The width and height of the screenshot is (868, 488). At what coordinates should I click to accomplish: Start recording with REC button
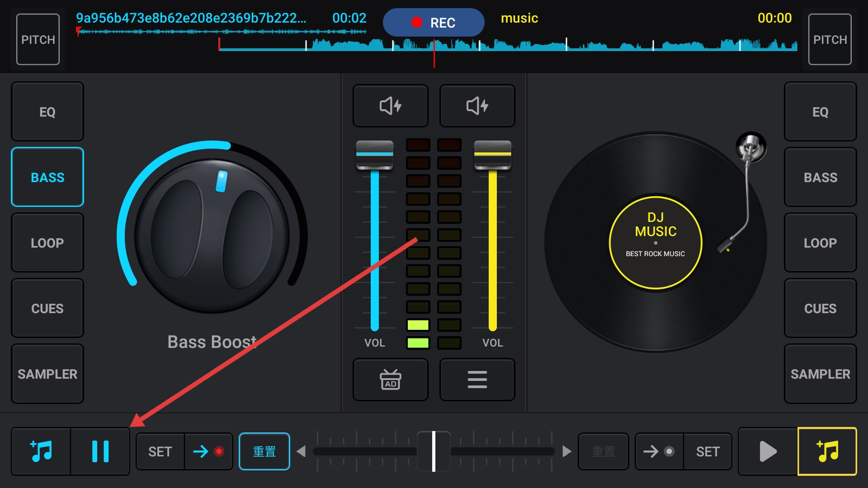[433, 23]
